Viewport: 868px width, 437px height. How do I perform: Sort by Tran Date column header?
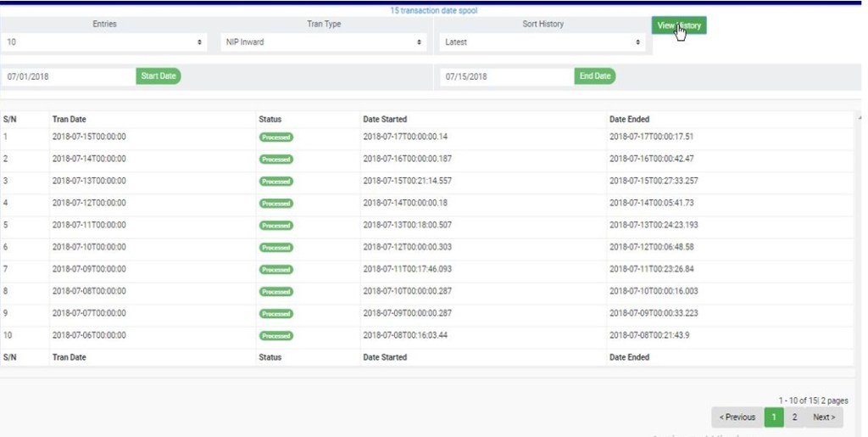click(x=70, y=120)
